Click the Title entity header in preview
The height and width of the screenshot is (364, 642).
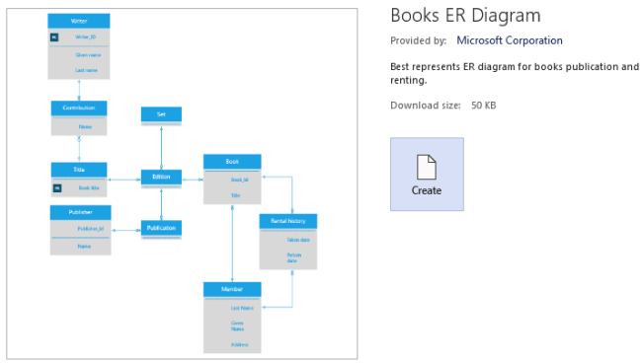(x=79, y=170)
